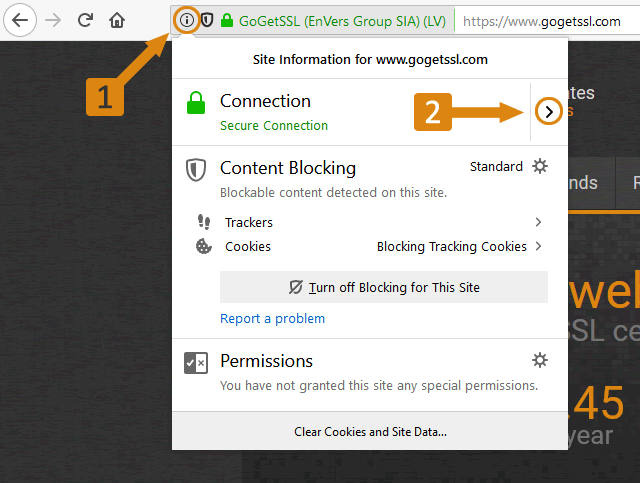Click GoGetSSL certificate owner label

[342, 20]
